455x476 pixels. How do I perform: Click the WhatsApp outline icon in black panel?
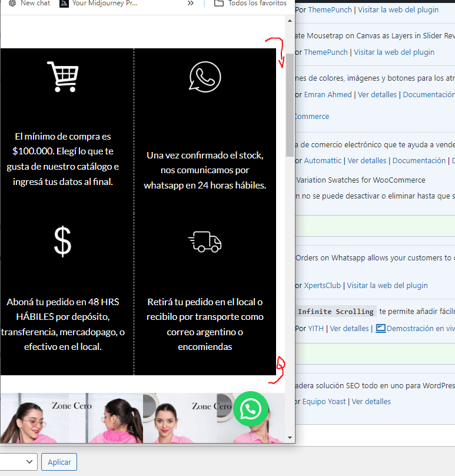205,77
